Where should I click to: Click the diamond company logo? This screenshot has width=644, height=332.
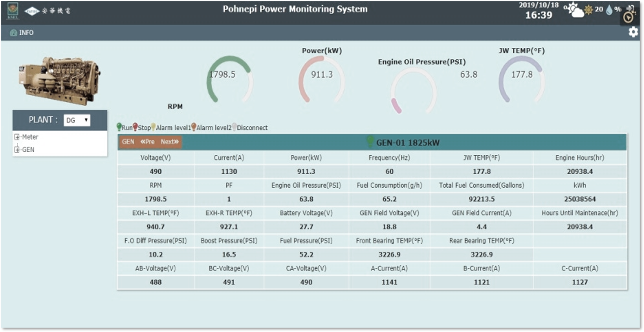tap(32, 11)
